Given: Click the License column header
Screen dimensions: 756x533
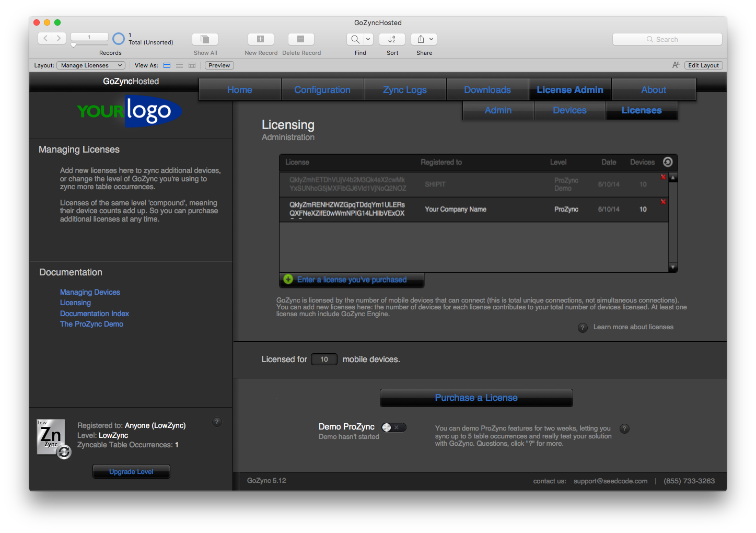Looking at the screenshot, I should tap(297, 163).
